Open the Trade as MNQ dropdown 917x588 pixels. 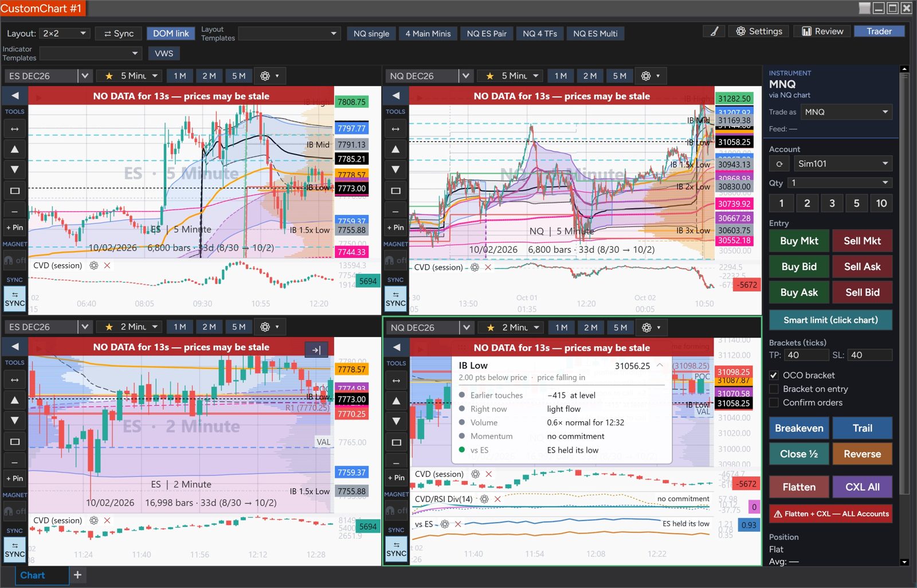pyautogui.click(x=846, y=112)
